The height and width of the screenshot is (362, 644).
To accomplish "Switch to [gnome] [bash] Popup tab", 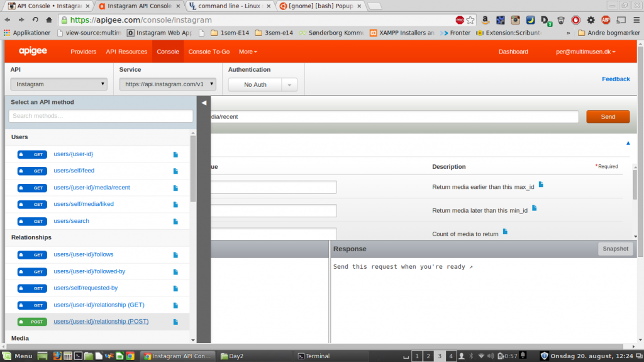I will point(320,6).
